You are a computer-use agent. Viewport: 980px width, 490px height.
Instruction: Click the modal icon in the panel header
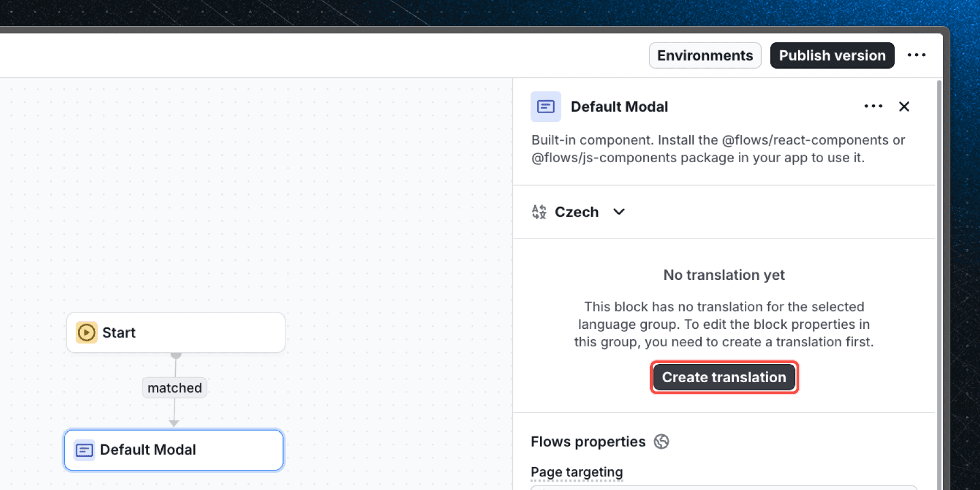coord(546,107)
